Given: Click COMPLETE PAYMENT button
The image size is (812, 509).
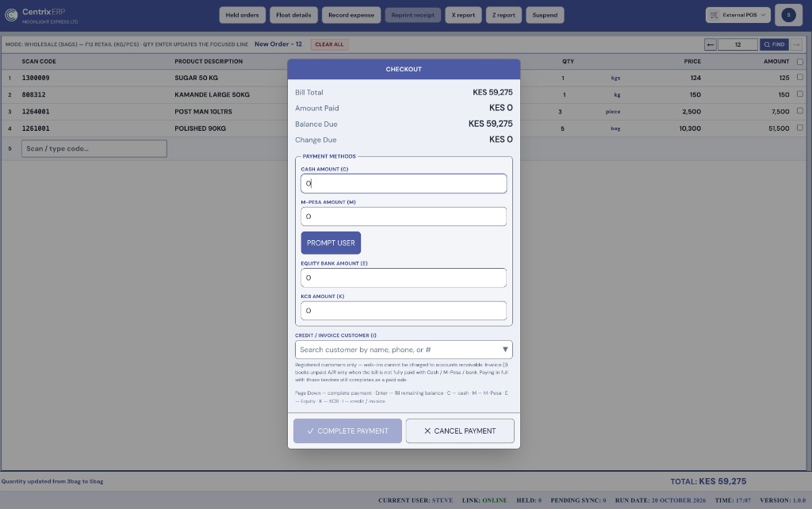Looking at the screenshot, I should pyautogui.click(x=347, y=431).
